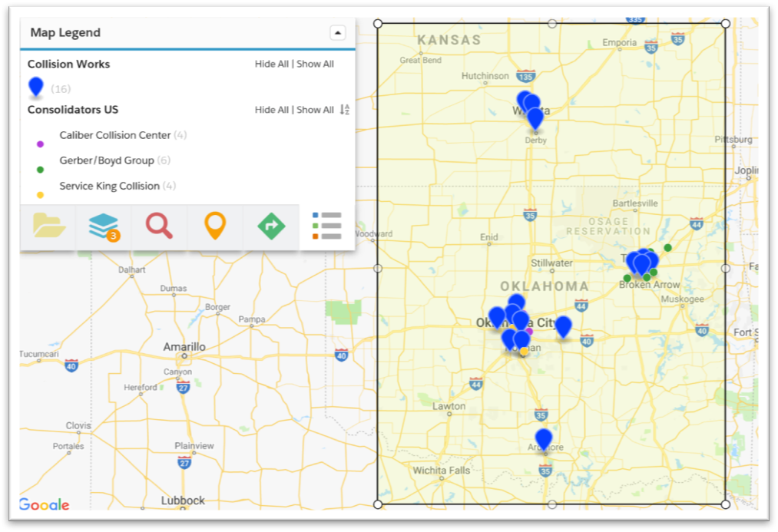Screen dimensions: 778x532
Task: Click the Plainview city label
Action: (x=194, y=446)
